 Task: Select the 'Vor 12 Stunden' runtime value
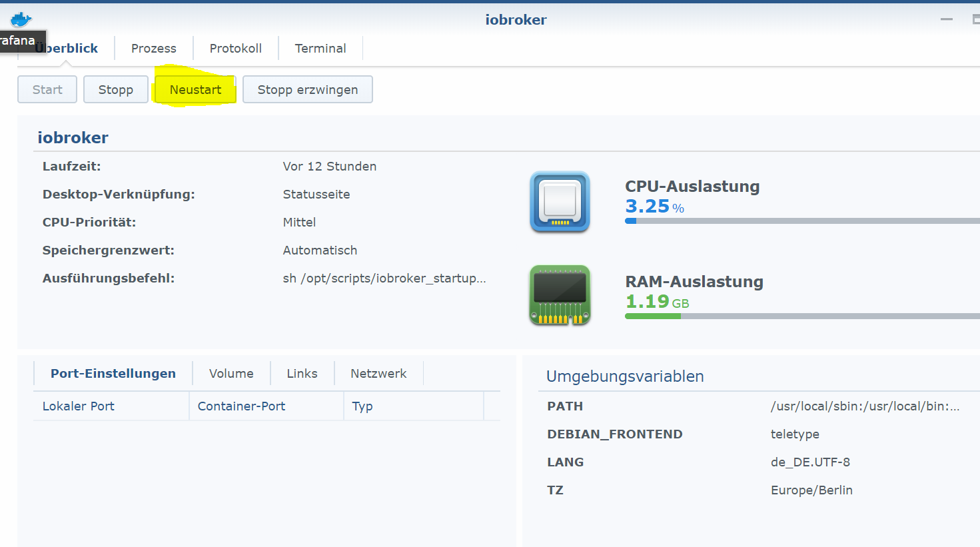pos(330,167)
